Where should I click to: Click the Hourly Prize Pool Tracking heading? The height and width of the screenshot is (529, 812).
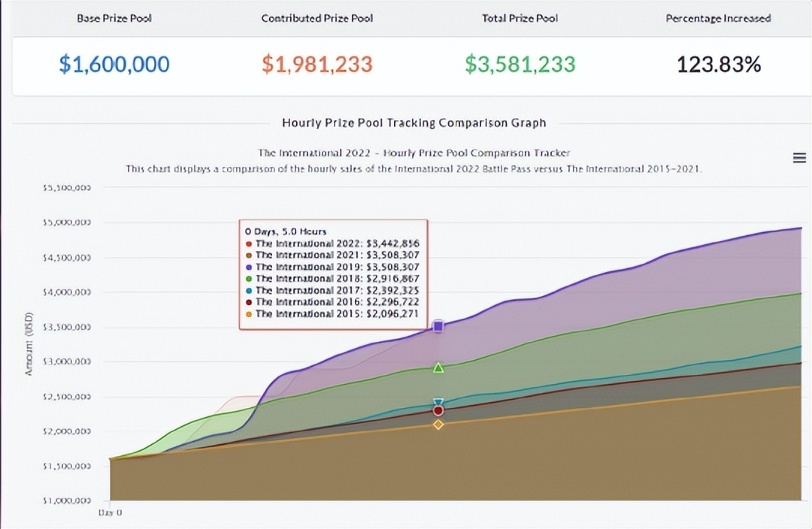click(x=414, y=122)
